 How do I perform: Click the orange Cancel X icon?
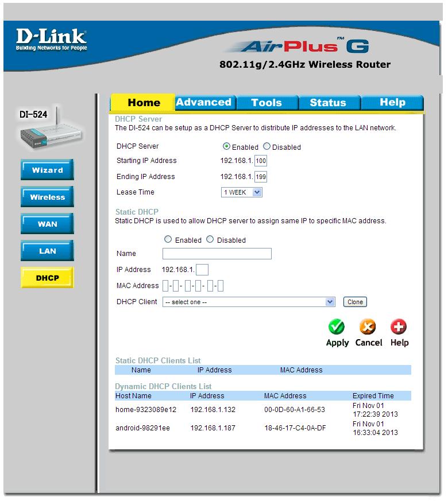click(x=368, y=327)
